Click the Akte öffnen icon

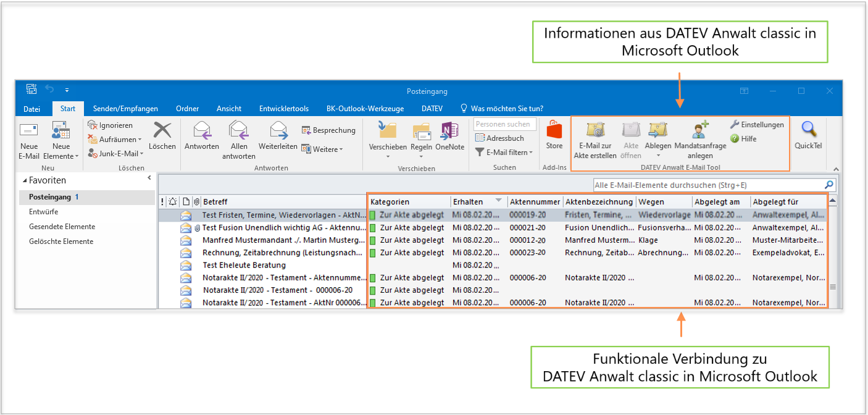(631, 130)
